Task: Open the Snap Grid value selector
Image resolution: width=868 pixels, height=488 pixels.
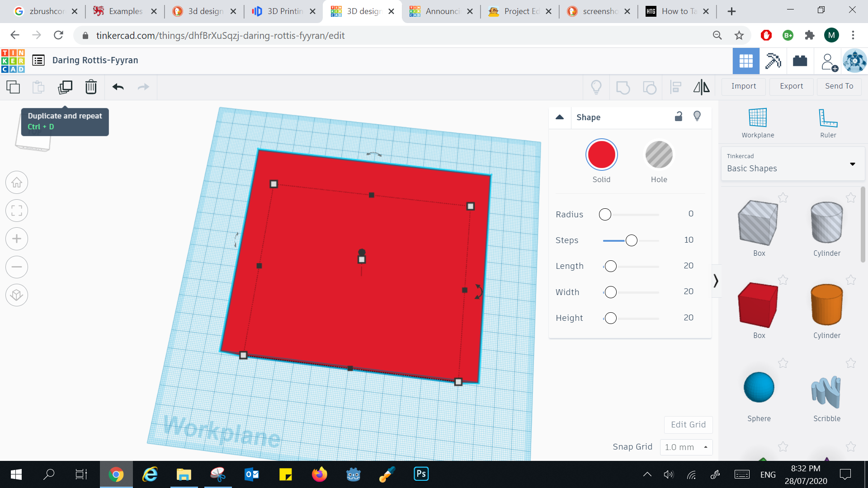Action: click(686, 447)
